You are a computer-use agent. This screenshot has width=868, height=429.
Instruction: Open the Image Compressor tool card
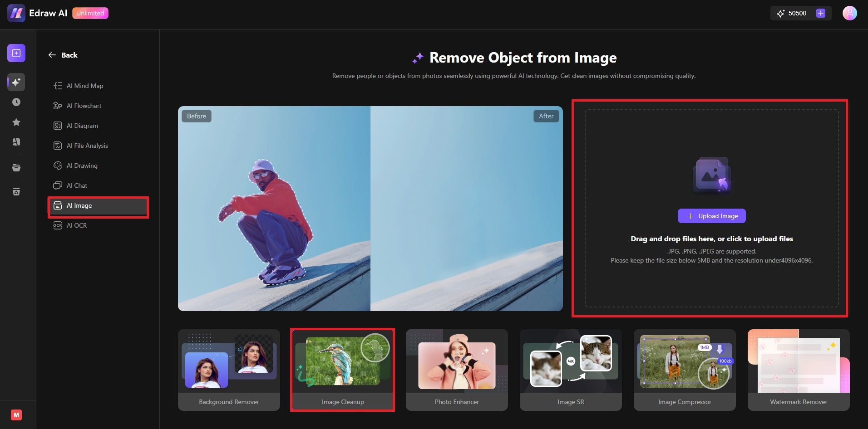(685, 370)
